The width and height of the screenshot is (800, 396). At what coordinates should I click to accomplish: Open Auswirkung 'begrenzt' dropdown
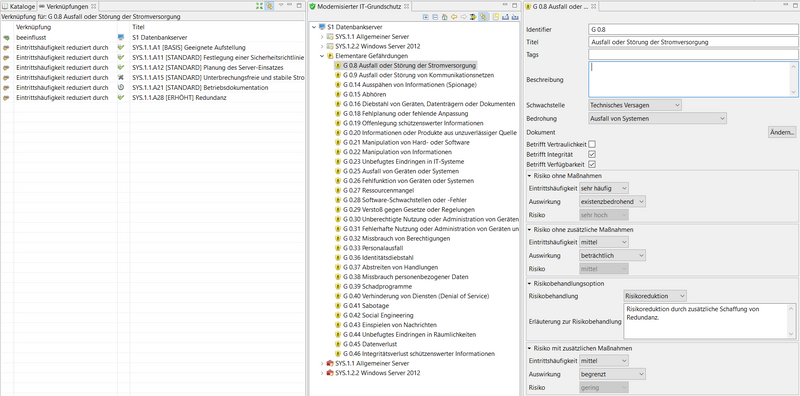[612, 374]
